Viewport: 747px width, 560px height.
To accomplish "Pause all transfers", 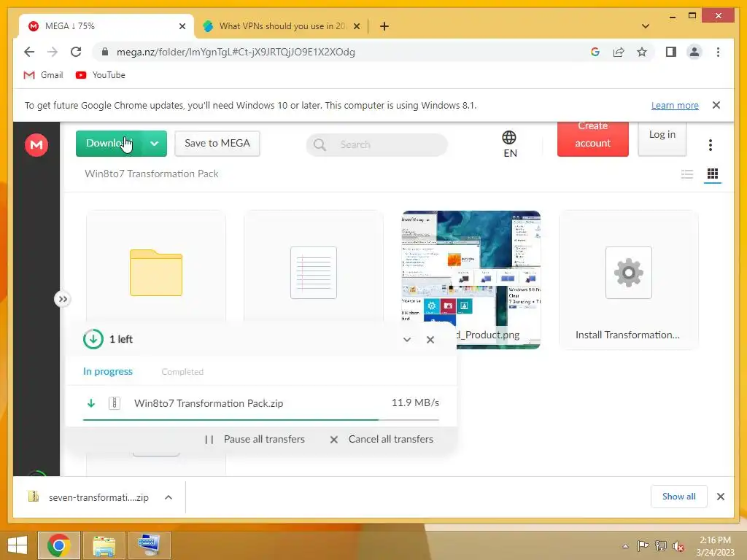I will coord(255,439).
